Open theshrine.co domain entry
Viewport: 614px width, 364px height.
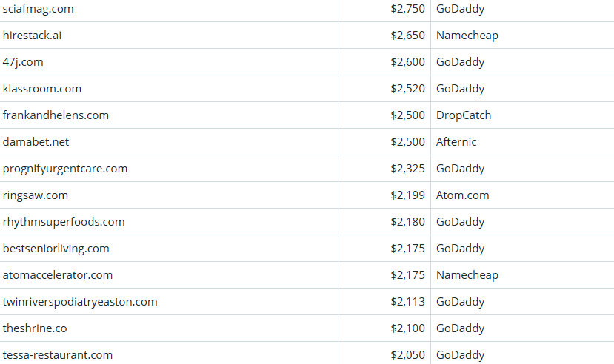(x=35, y=328)
